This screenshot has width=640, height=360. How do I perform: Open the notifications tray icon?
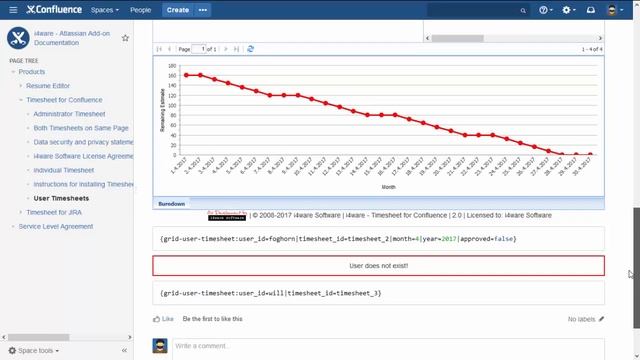click(x=591, y=10)
